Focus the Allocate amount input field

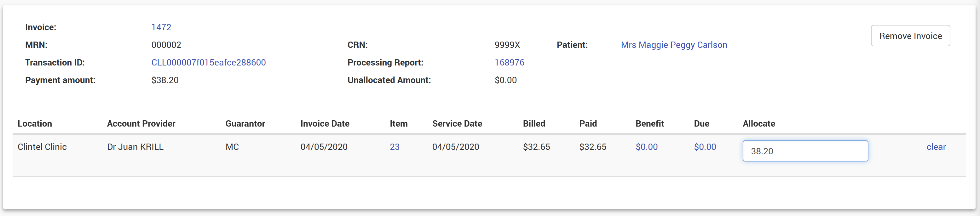pyautogui.click(x=805, y=151)
